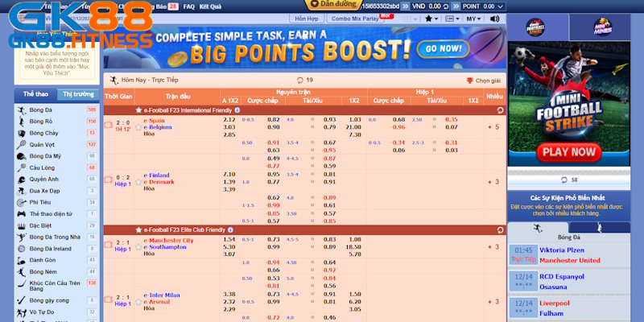Switch to the Thị trường tab
644x322 pixels.
(x=78, y=94)
